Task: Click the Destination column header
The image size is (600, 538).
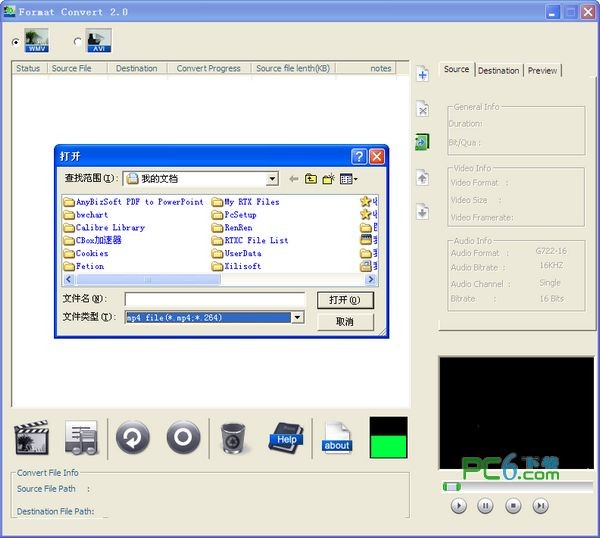Action: pos(137,68)
